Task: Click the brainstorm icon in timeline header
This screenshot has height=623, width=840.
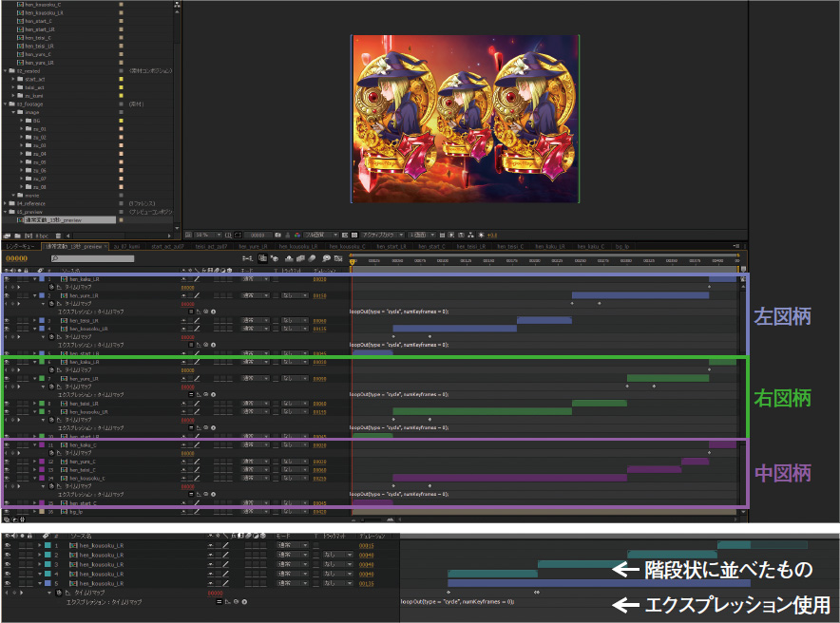Action: [326, 258]
